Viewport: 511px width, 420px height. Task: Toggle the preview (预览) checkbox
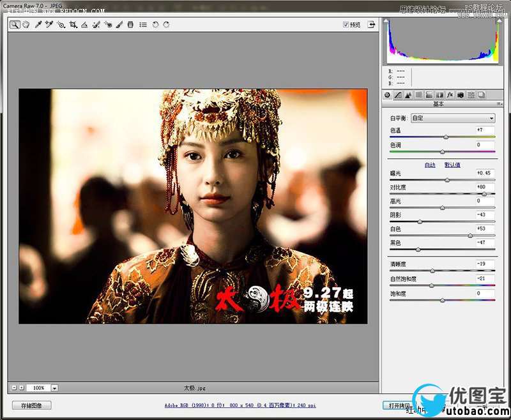point(346,24)
